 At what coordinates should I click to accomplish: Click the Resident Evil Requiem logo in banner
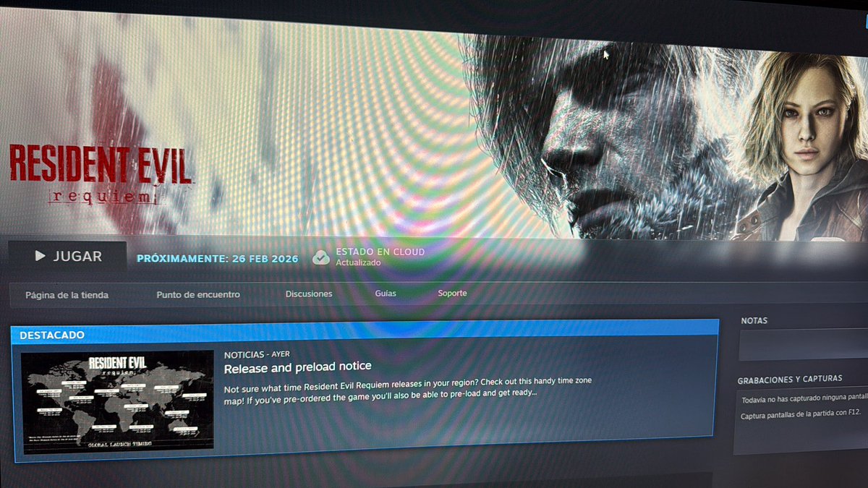[x=101, y=174]
